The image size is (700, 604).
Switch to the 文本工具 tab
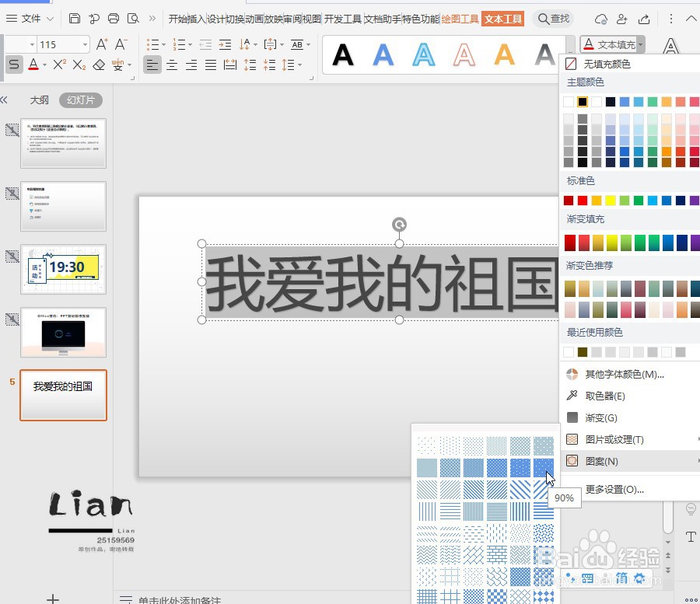tap(502, 19)
